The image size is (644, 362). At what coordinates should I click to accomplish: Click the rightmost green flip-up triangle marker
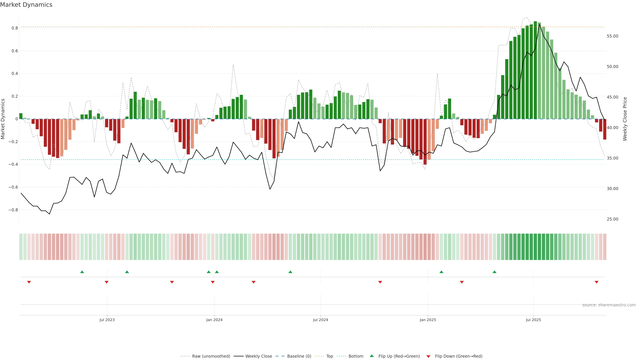point(494,272)
